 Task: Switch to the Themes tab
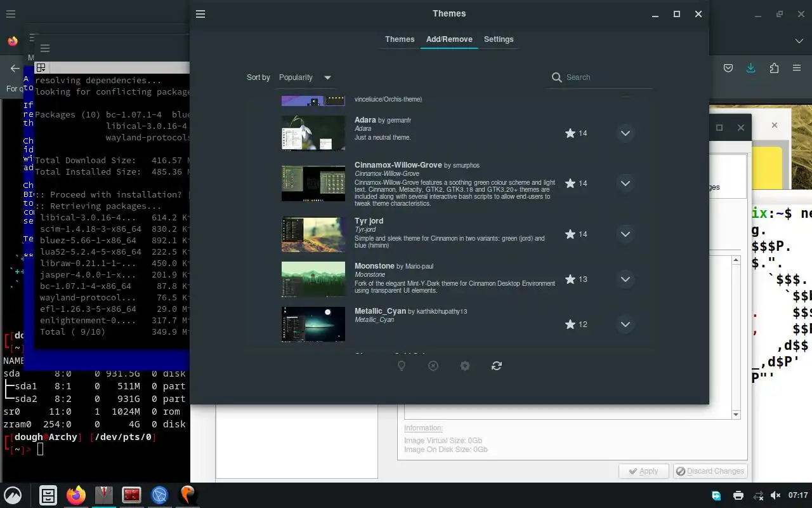pos(400,39)
